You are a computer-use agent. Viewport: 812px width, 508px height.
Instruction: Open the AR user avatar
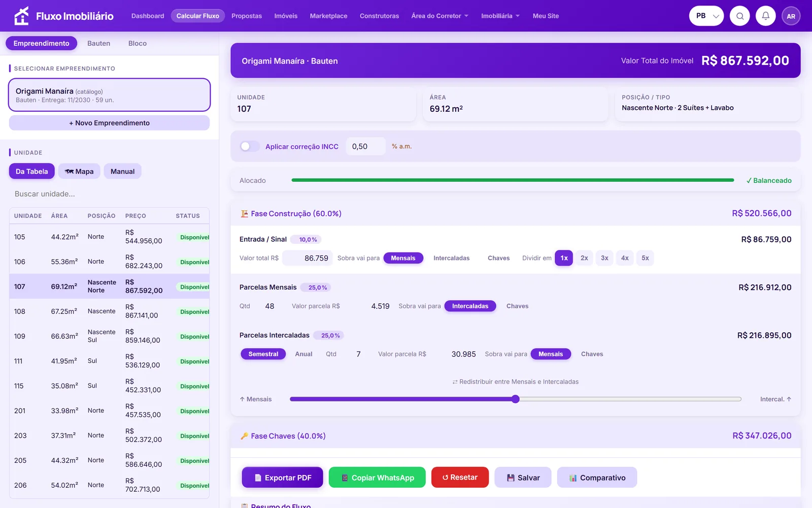791,16
